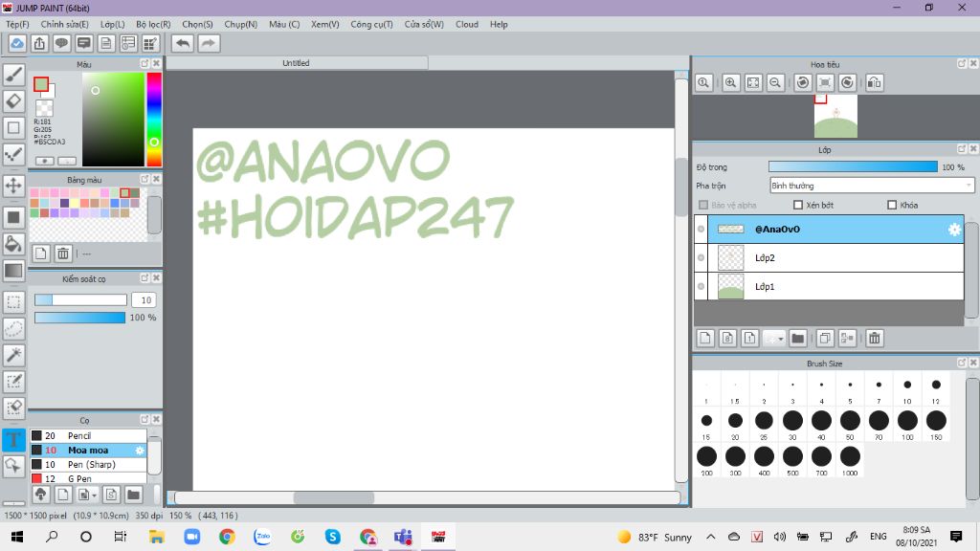Select the G Pen brush
Viewport: 980px width, 551px height.
coord(88,478)
